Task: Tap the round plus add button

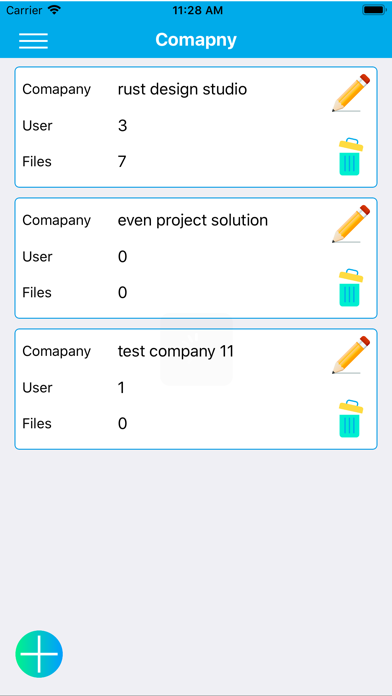Action: (39, 654)
